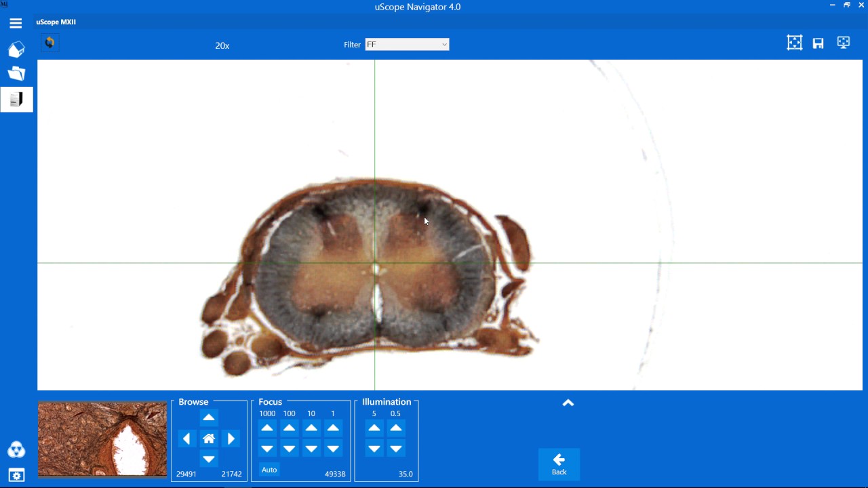Viewport: 868px width, 488px height.
Task: Click the Back button
Action: coord(559,464)
